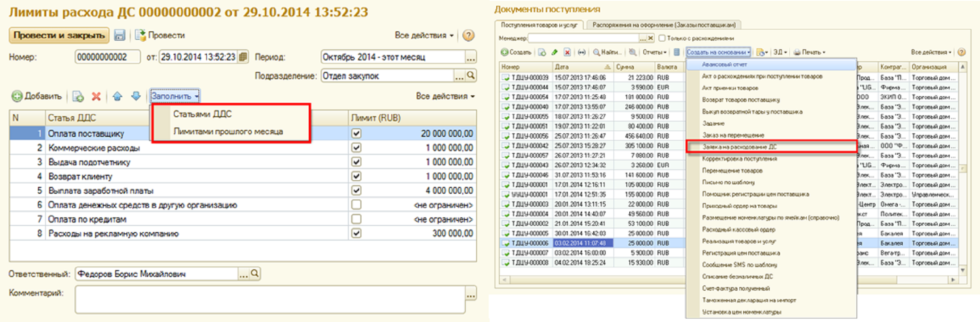Image resolution: width=980 pixels, height=322 pixels.
Task: Move row up with blue up arrow
Action: pos(117,96)
